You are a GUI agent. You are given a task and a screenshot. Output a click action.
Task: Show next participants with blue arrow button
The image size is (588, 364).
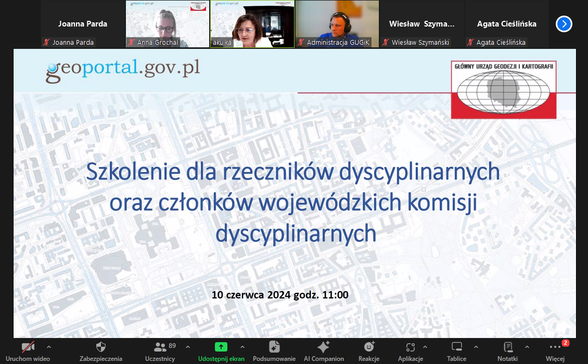[564, 24]
